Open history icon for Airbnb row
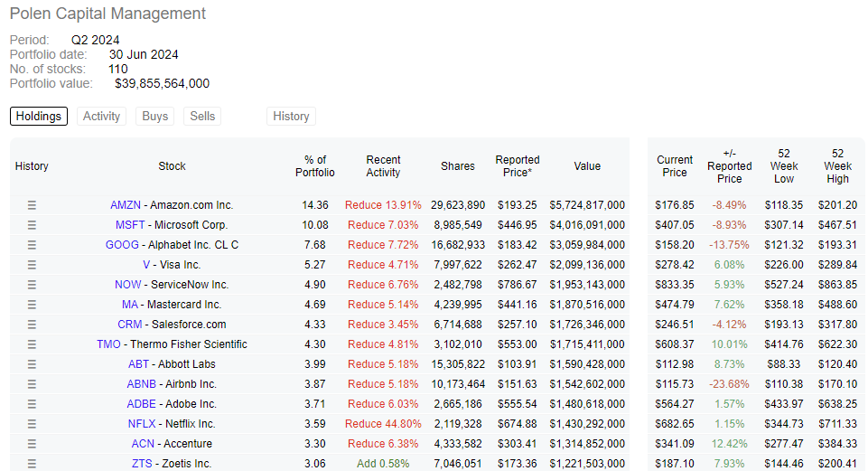This screenshot has width=868, height=471. 33,384
